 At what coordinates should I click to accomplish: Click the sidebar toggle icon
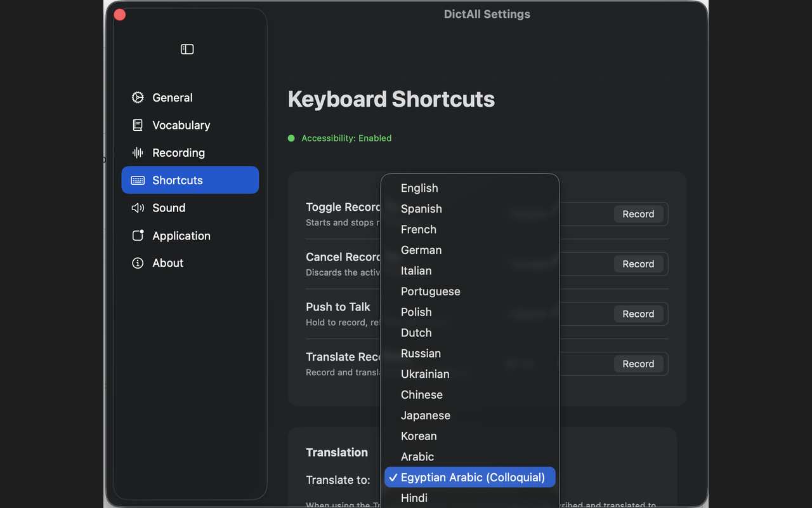(187, 50)
